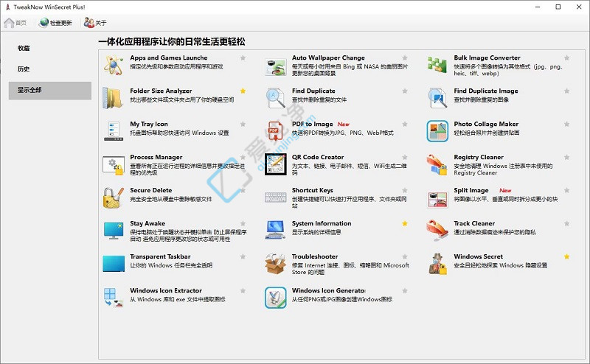The height and width of the screenshot is (364, 590).
Task: Open the Photo Collage Maker icon
Action: coord(437,131)
